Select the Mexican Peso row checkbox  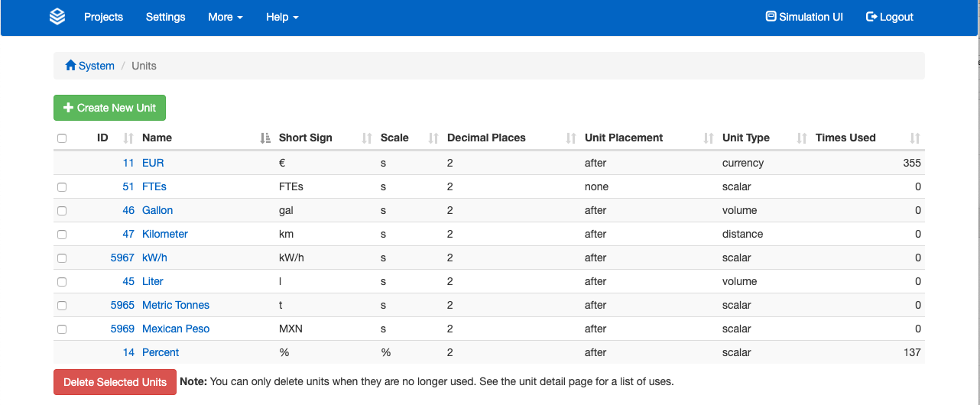(x=62, y=329)
